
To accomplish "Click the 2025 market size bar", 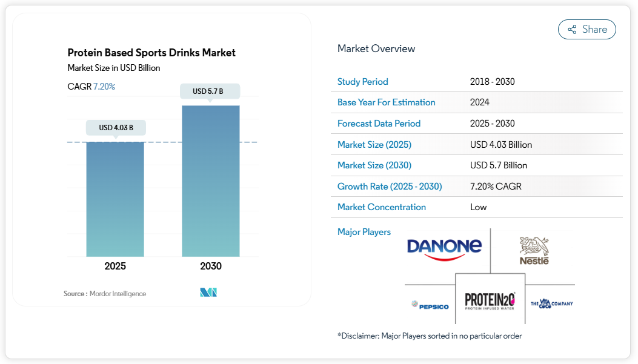I will (115, 199).
